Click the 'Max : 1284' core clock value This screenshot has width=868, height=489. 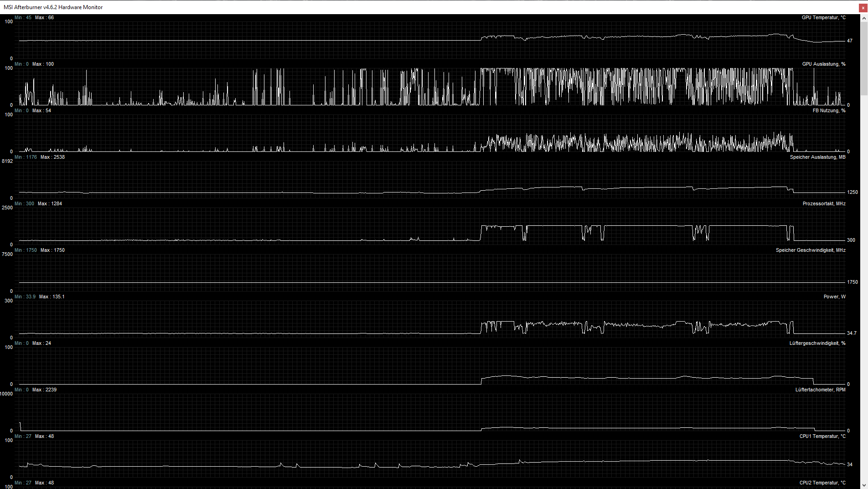pyautogui.click(x=50, y=204)
